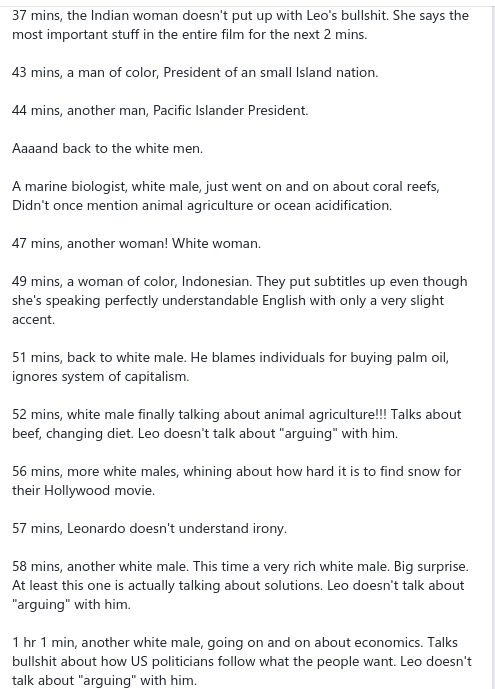Click the paragraph starting "52 mins, white male finally"

236,424
